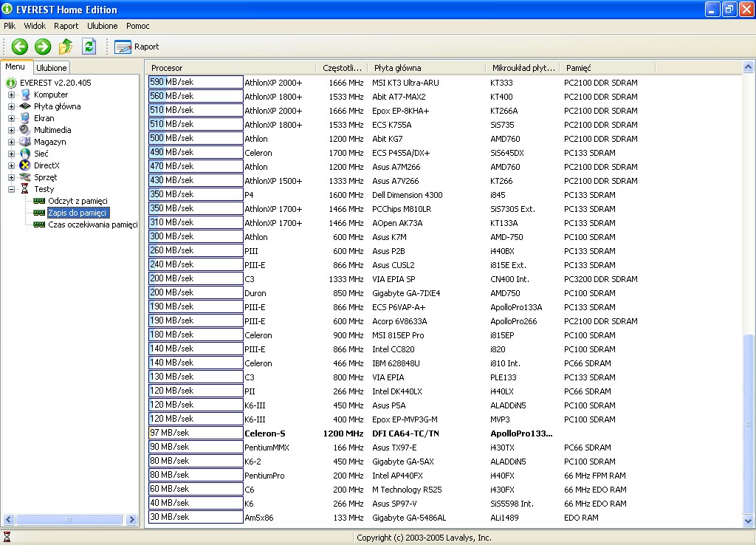Screen dimensions: 756x545
Task: Sort by the Mikroukład płyt... column header
Action: pyautogui.click(x=523, y=68)
